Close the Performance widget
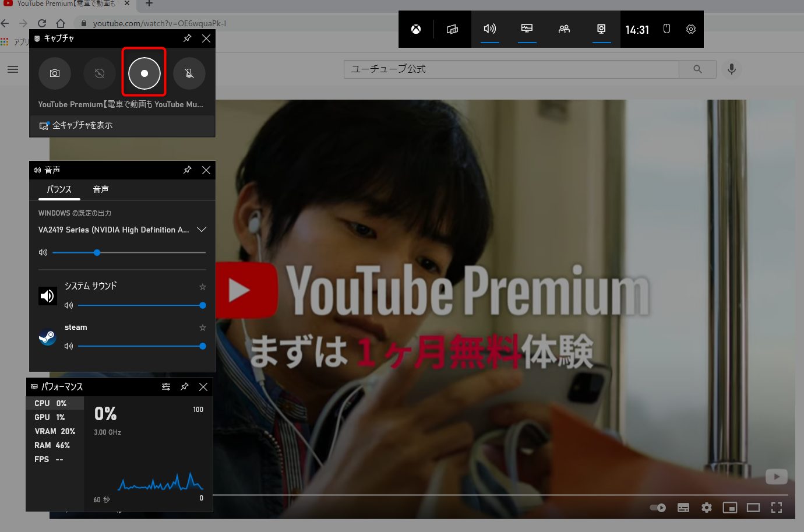 [x=203, y=387]
